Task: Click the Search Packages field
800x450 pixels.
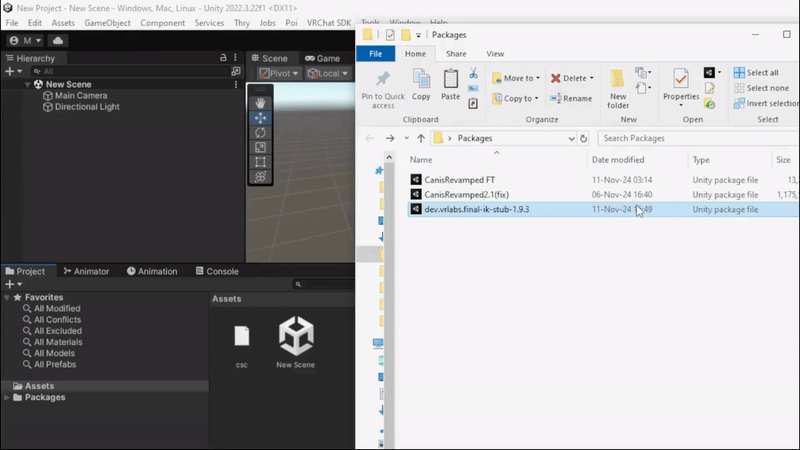Action: [699, 138]
